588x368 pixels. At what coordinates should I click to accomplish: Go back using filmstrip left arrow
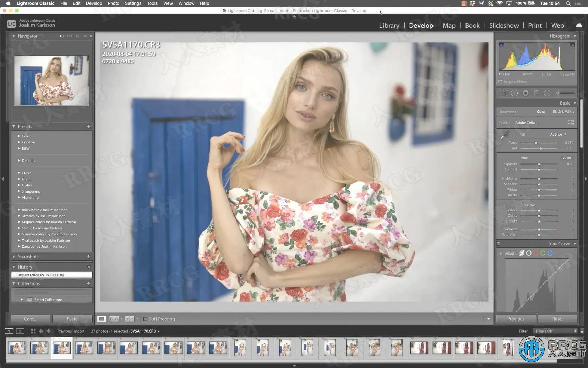(41, 331)
